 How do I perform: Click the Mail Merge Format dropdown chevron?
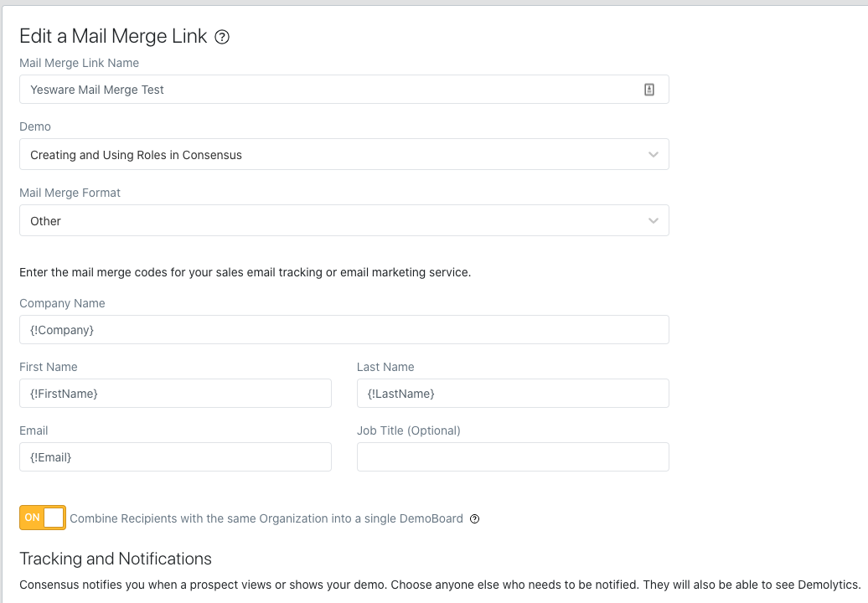[654, 220]
